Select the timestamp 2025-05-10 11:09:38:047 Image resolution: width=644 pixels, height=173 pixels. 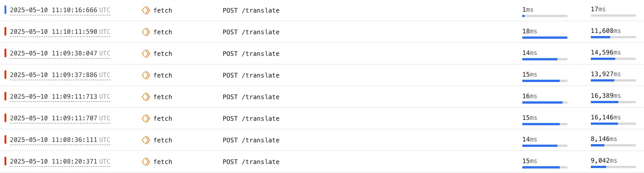point(60,54)
